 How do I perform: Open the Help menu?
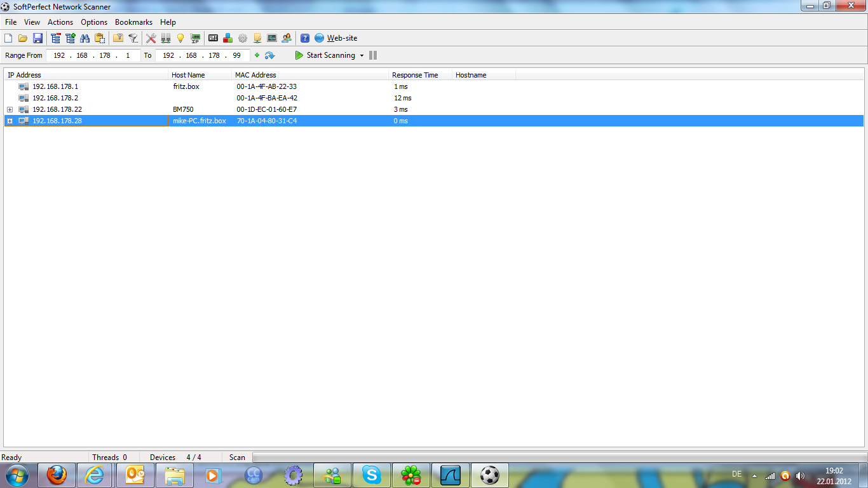tap(168, 22)
